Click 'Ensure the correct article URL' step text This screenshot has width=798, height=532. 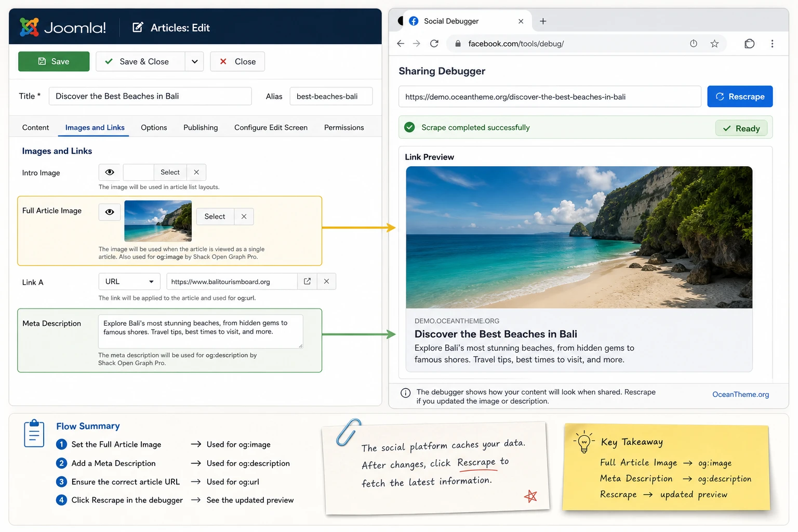126,482
